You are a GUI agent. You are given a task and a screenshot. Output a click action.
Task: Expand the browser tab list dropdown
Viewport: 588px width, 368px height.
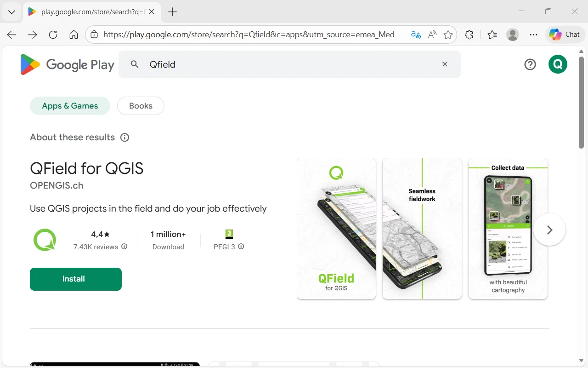pos(12,12)
